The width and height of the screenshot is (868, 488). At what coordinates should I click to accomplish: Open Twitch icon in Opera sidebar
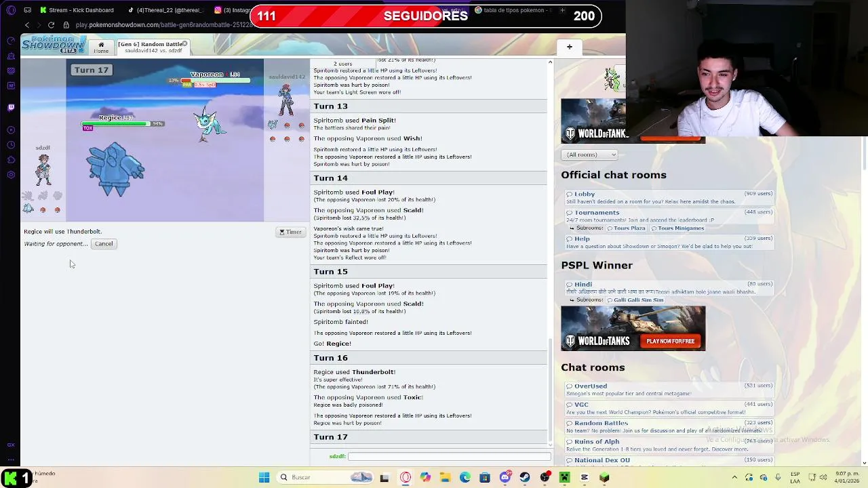pyautogui.click(x=11, y=107)
